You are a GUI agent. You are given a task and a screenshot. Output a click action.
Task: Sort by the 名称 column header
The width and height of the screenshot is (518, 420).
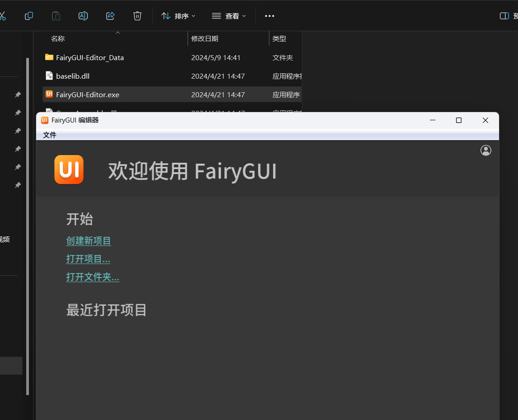tap(58, 38)
